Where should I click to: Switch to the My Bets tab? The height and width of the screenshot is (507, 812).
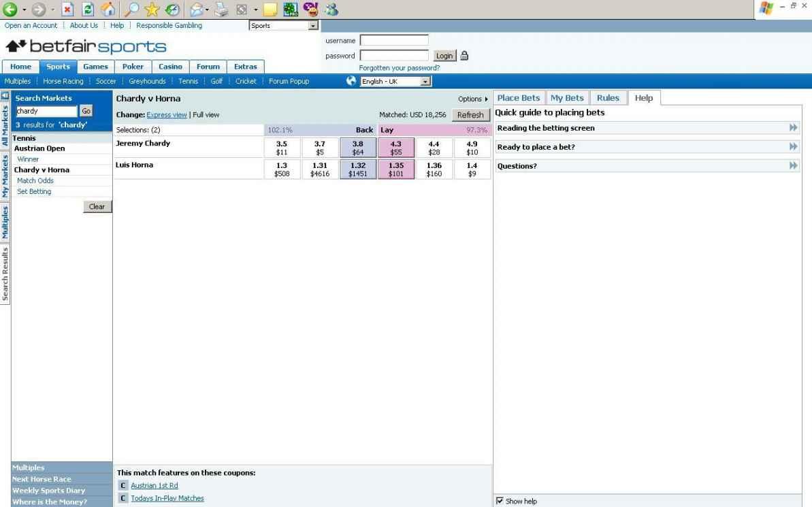point(567,98)
